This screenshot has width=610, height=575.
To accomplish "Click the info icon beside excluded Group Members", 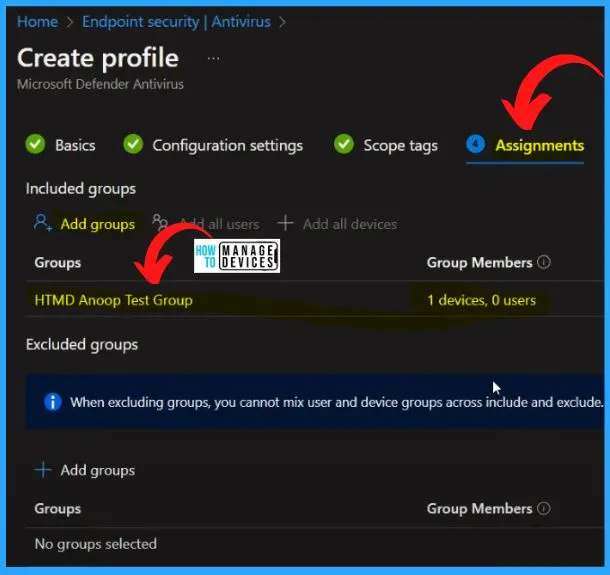I will point(544,508).
